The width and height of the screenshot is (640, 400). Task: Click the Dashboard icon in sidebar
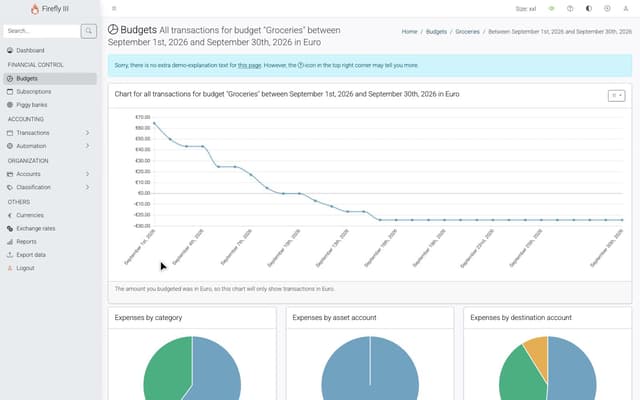10,50
